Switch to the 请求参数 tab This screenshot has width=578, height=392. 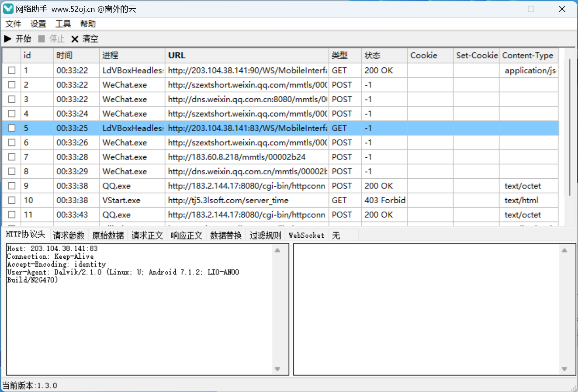(x=69, y=236)
